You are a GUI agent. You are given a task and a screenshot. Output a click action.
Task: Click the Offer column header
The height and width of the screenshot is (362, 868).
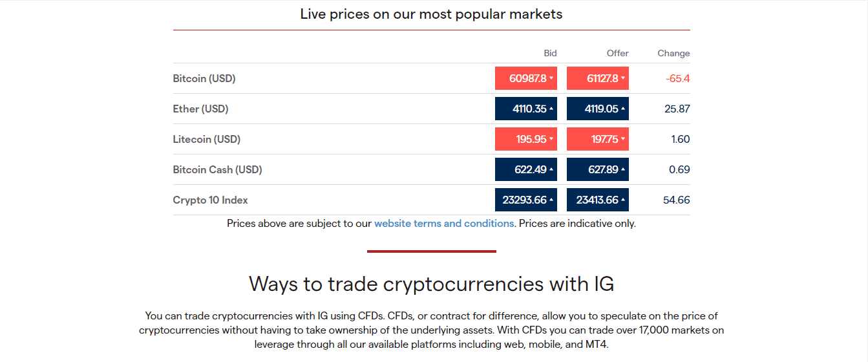(x=618, y=53)
